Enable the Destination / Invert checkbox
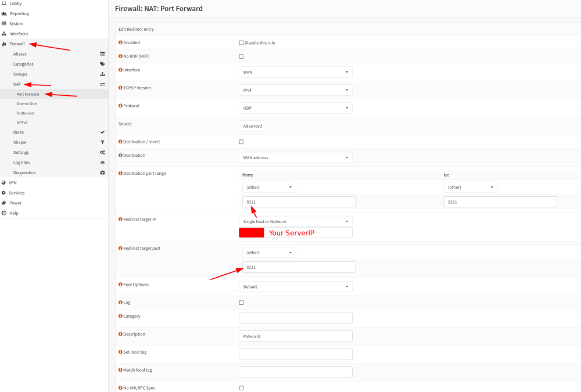 click(x=241, y=142)
